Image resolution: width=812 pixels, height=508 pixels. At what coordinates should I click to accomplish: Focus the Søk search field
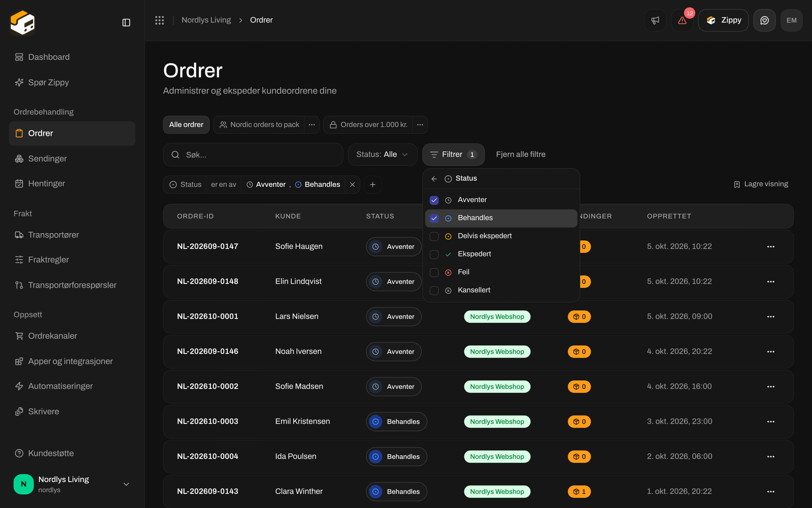coord(253,155)
